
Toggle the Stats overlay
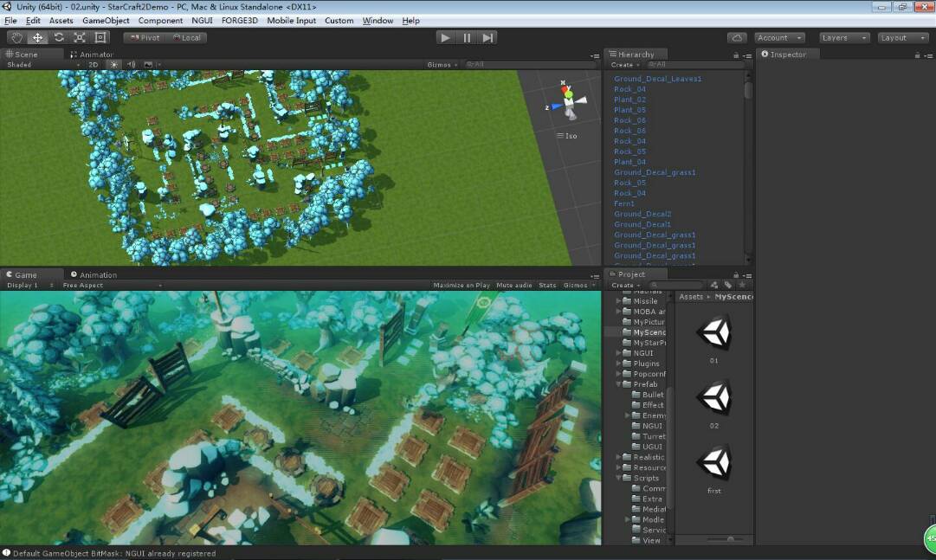[547, 286]
